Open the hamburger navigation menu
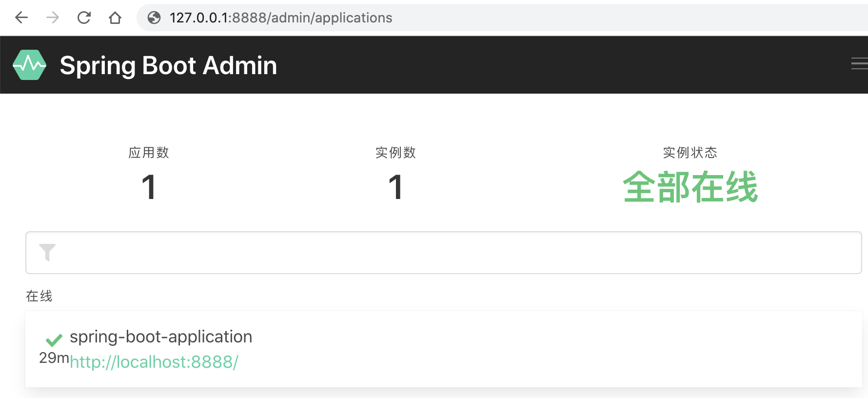The width and height of the screenshot is (868, 398). pyautogui.click(x=860, y=63)
